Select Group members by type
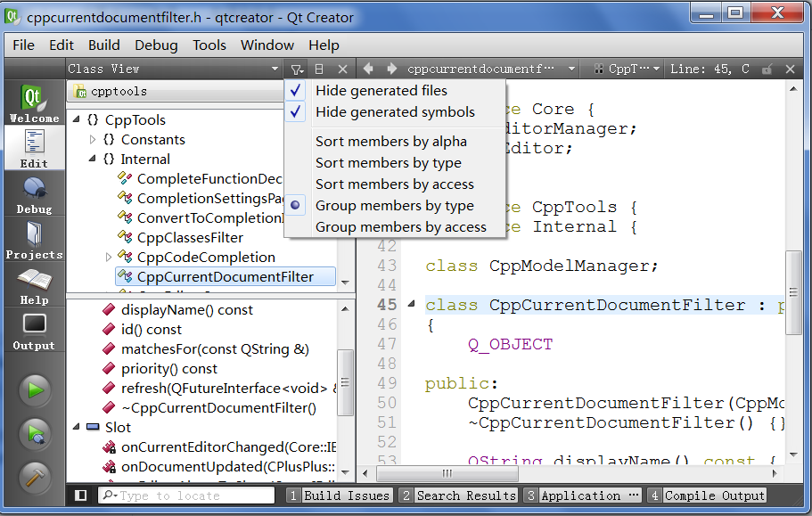This screenshot has height=516, width=812. point(395,206)
